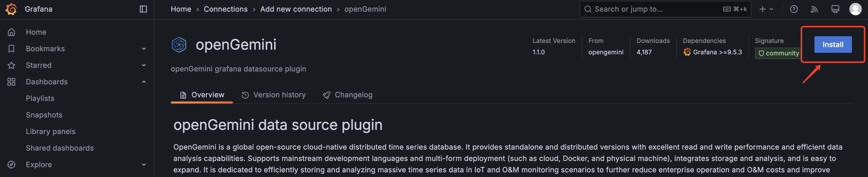Image resolution: width=868 pixels, height=177 pixels.
Task: Click the Grafana logo icon
Action: pyautogui.click(x=11, y=9)
